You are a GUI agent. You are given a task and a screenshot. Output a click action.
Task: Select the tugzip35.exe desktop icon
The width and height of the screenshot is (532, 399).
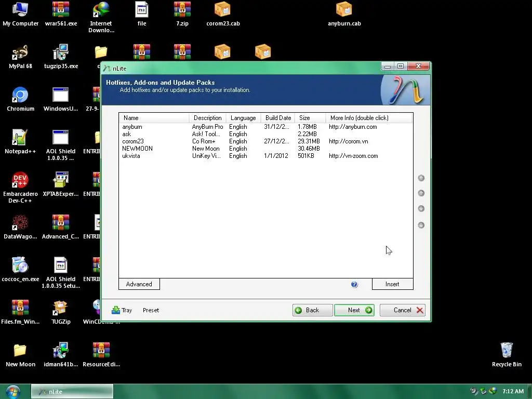click(61, 57)
